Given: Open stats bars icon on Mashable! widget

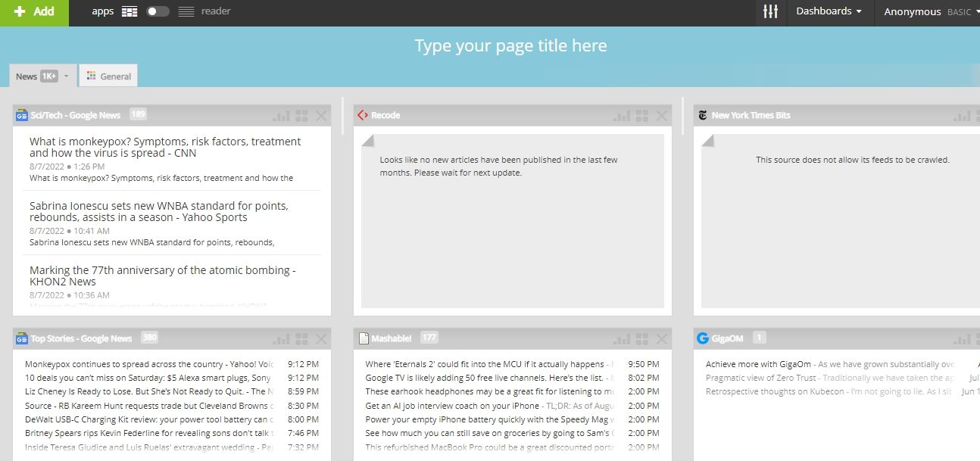Looking at the screenshot, I should (623, 339).
